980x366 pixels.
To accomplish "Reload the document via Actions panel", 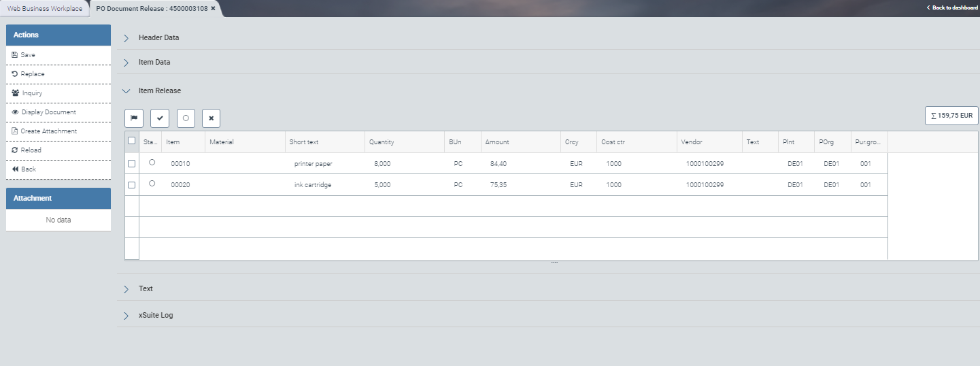I will (31, 150).
